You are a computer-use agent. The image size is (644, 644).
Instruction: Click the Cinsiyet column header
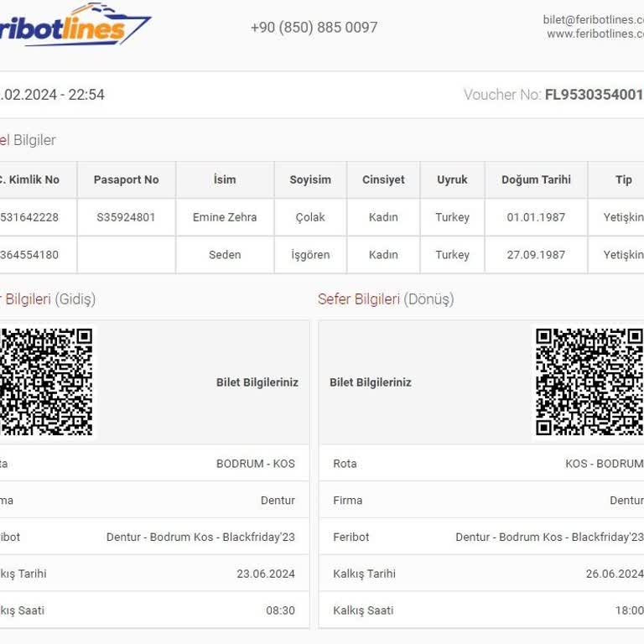pyautogui.click(x=383, y=179)
